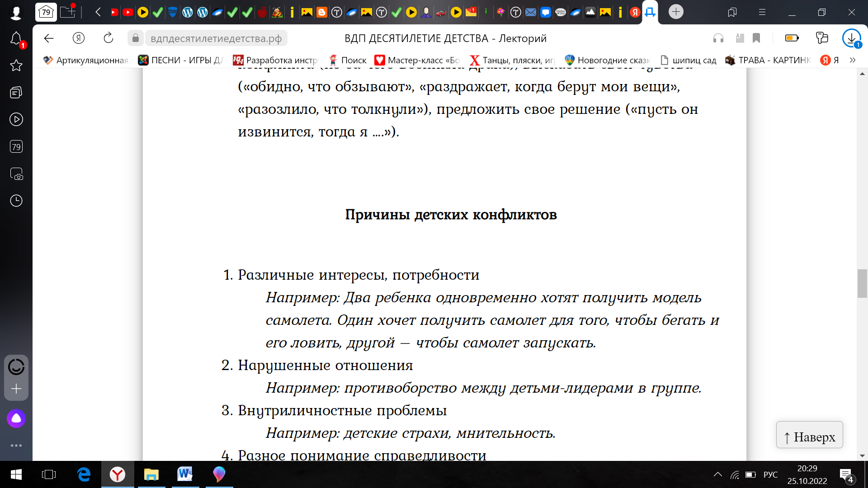Open the new tab group icon
Screen dimensions: 868x488
coord(68,11)
